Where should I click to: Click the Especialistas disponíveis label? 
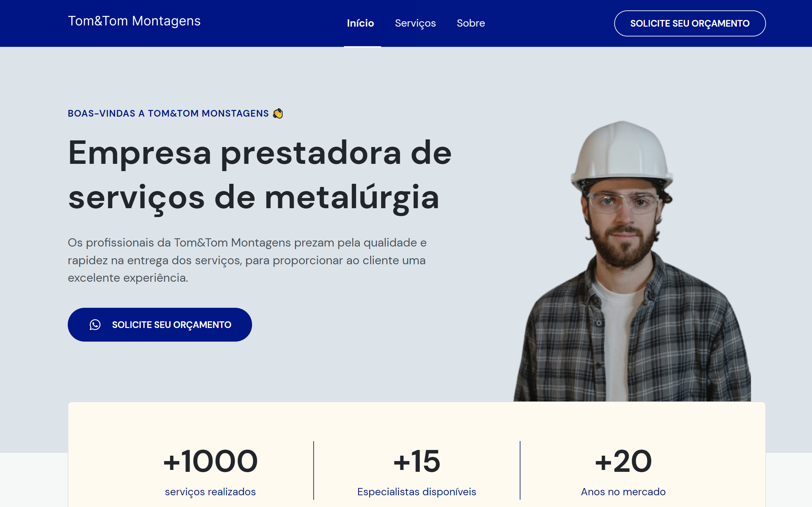(417, 491)
